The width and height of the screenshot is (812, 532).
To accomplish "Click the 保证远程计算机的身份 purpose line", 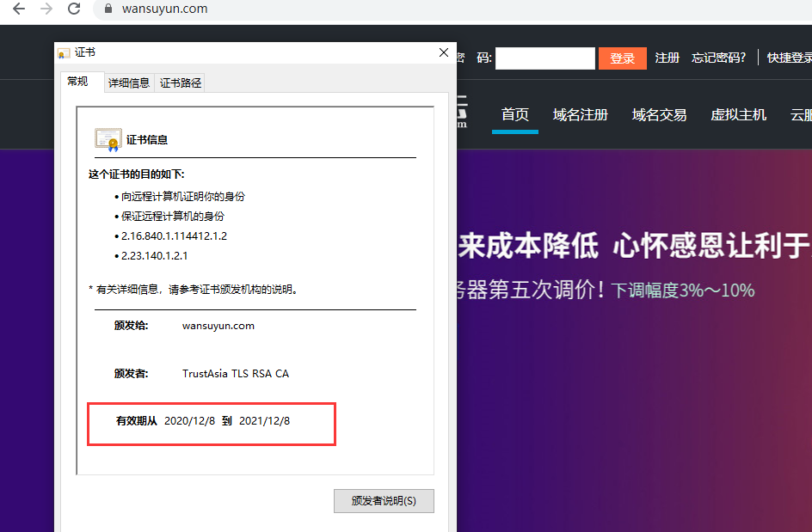I will coord(172,217).
